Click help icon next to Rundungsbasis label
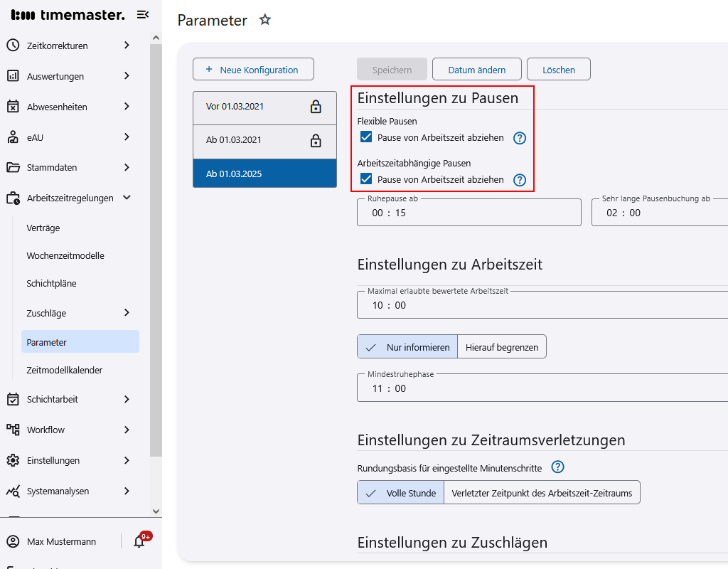This screenshot has width=728, height=569. click(558, 467)
